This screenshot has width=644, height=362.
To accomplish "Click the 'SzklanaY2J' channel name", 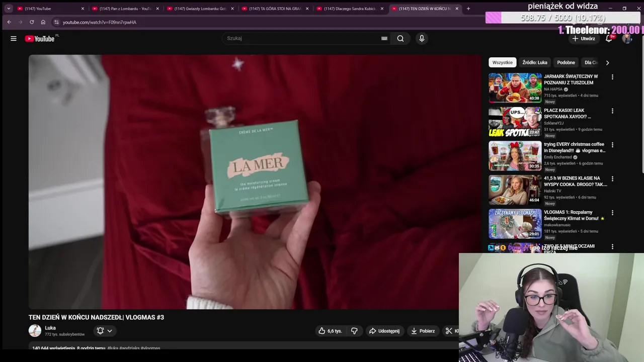I will click(x=553, y=123).
